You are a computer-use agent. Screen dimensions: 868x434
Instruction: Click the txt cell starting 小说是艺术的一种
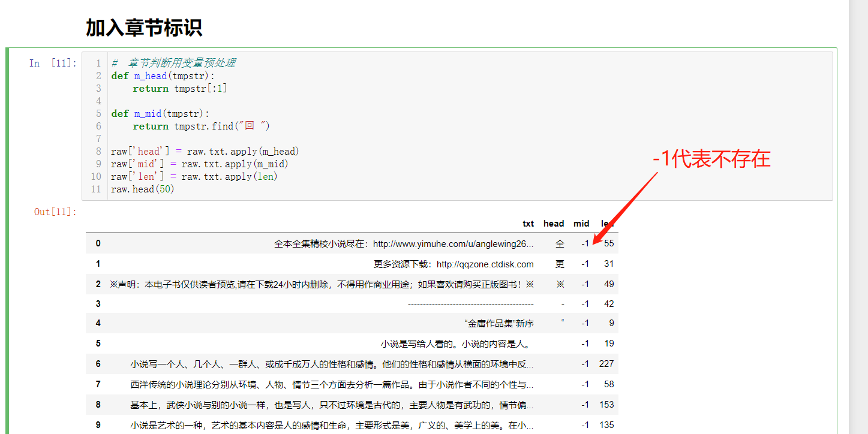pyautogui.click(x=332, y=426)
